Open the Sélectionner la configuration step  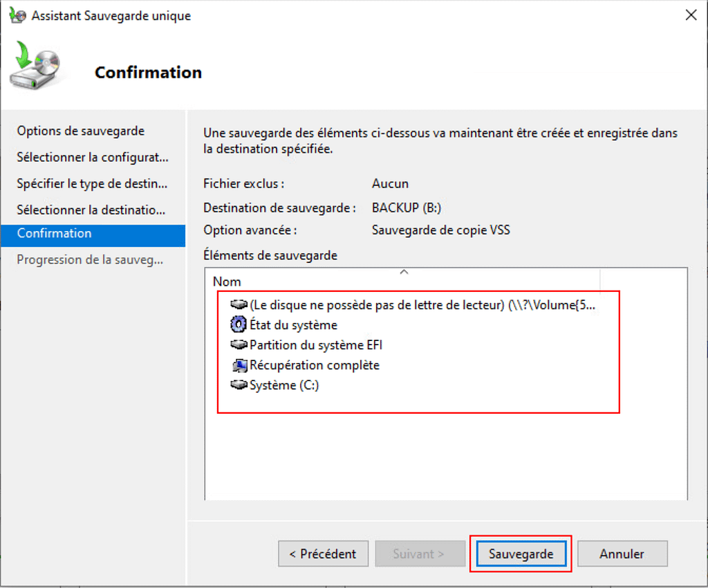point(92,157)
